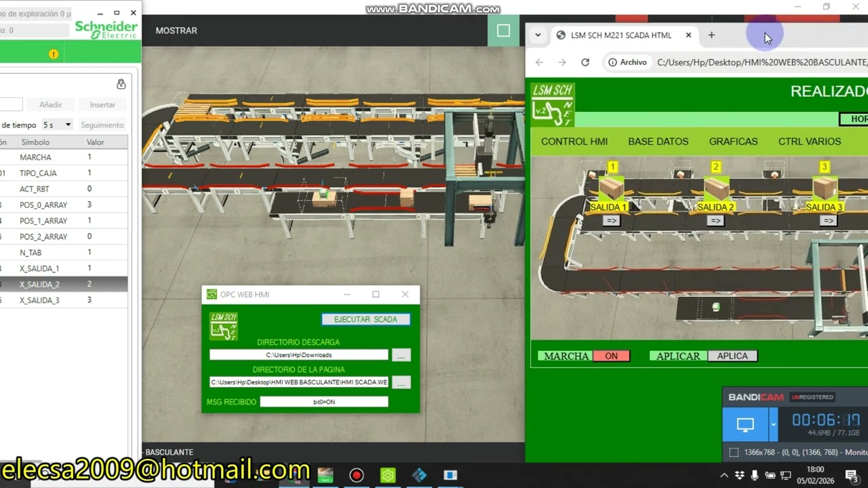This screenshot has width=868, height=488.
Task: Show hidden system tray icons
Action: [x=724, y=475]
